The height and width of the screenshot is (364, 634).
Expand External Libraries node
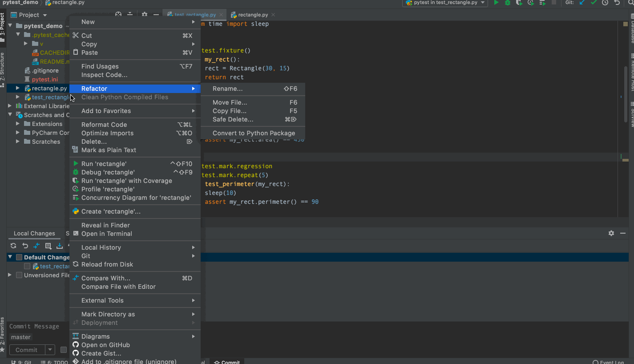[x=10, y=106]
